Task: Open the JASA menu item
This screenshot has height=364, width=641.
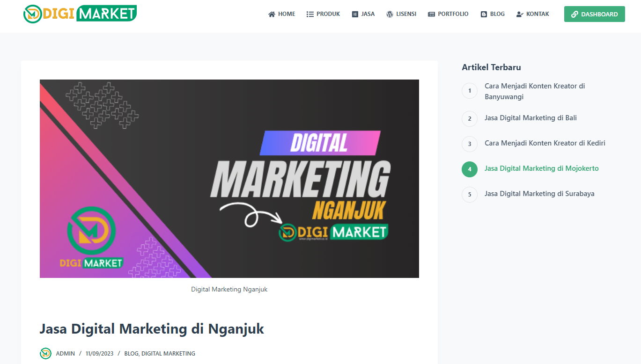Action: click(x=363, y=14)
